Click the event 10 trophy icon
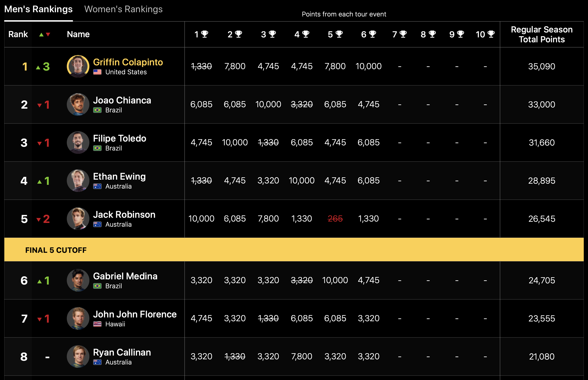The width and height of the screenshot is (588, 380). [491, 34]
